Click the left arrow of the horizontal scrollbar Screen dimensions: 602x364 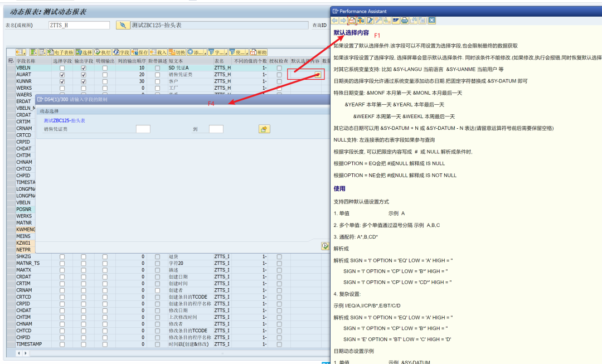[19, 353]
